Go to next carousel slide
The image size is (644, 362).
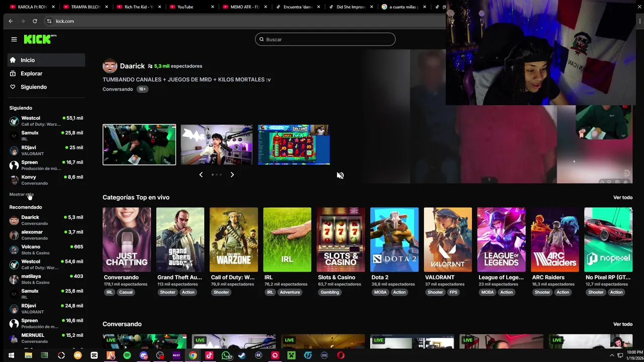pyautogui.click(x=232, y=174)
